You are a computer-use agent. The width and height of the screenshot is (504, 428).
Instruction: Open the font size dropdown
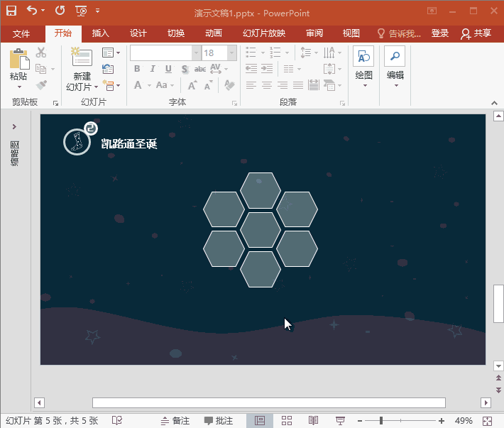click(x=231, y=53)
